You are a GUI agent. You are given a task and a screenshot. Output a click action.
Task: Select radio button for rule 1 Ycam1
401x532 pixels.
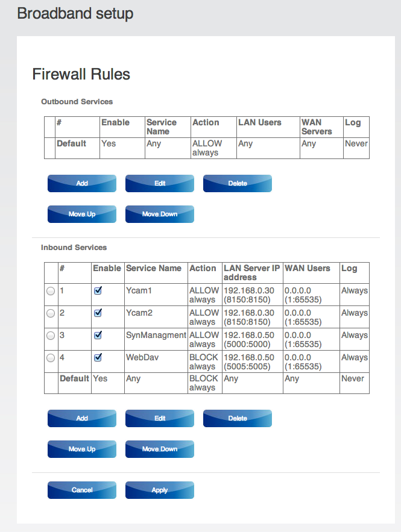(x=51, y=291)
